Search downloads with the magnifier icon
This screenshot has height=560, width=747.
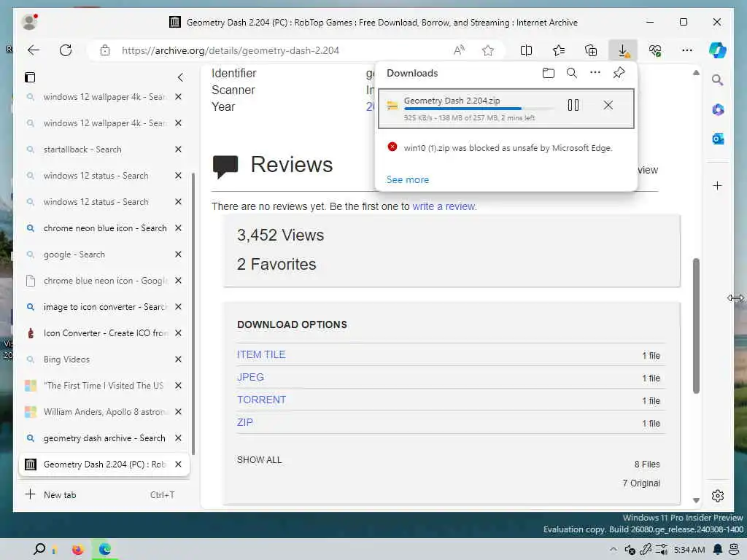click(x=572, y=73)
